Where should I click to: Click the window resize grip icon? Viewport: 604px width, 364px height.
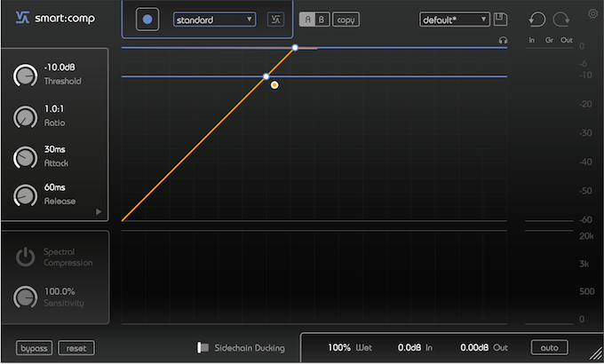tap(596, 352)
